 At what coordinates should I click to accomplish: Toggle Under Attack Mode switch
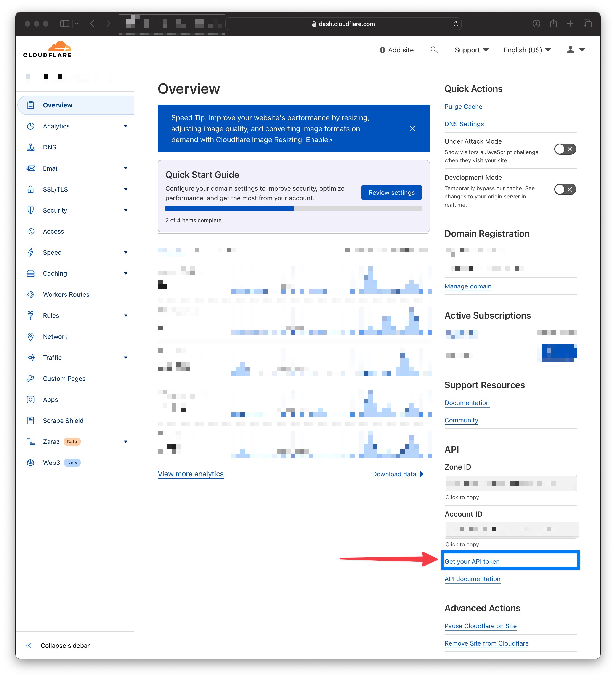(x=565, y=149)
